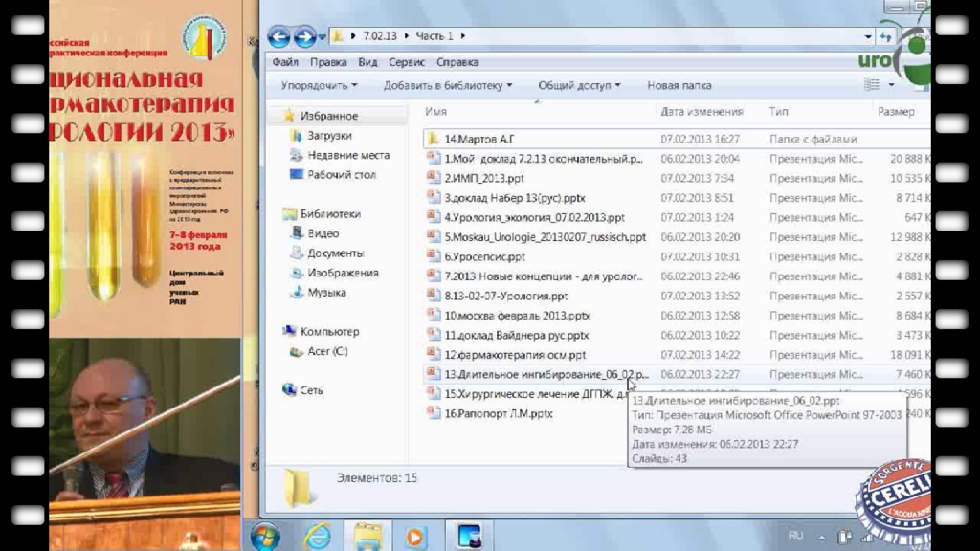This screenshot has height=551, width=980.
Task: Launch Windows Media Player from the taskbar
Action: [x=416, y=537]
